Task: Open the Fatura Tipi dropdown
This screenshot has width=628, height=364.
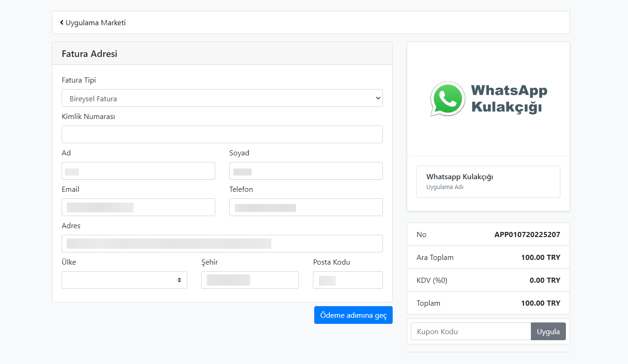Action: tap(222, 98)
